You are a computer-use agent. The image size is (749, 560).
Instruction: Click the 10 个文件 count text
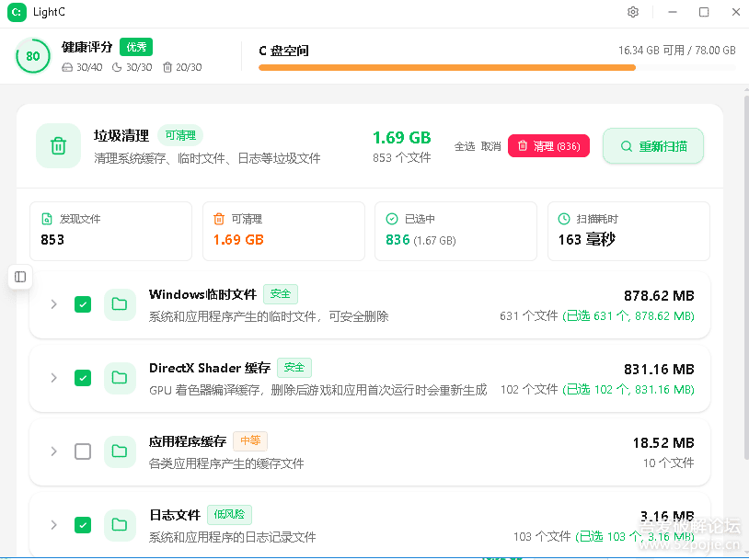click(668, 463)
